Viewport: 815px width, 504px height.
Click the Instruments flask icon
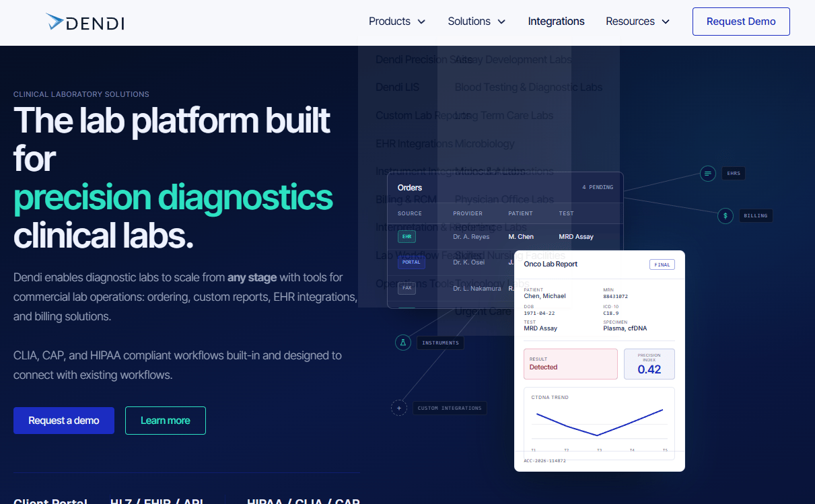(x=402, y=343)
